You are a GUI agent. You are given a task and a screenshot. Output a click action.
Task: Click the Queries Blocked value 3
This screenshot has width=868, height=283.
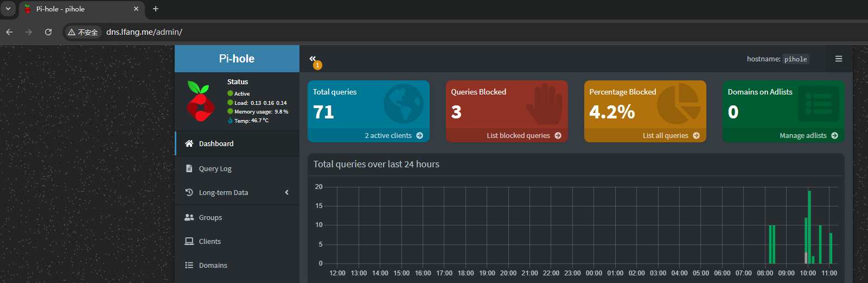456,112
